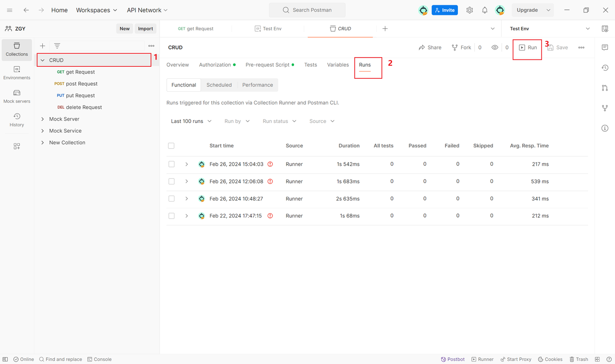The height and width of the screenshot is (364, 615).
Task: Go back with the left arrow
Action: (26, 10)
